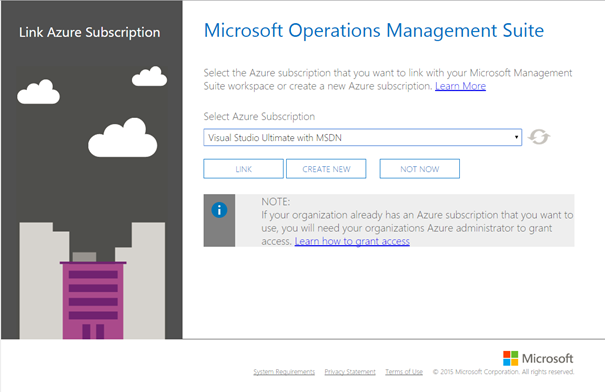Open Terms of Use link

[x=404, y=372]
